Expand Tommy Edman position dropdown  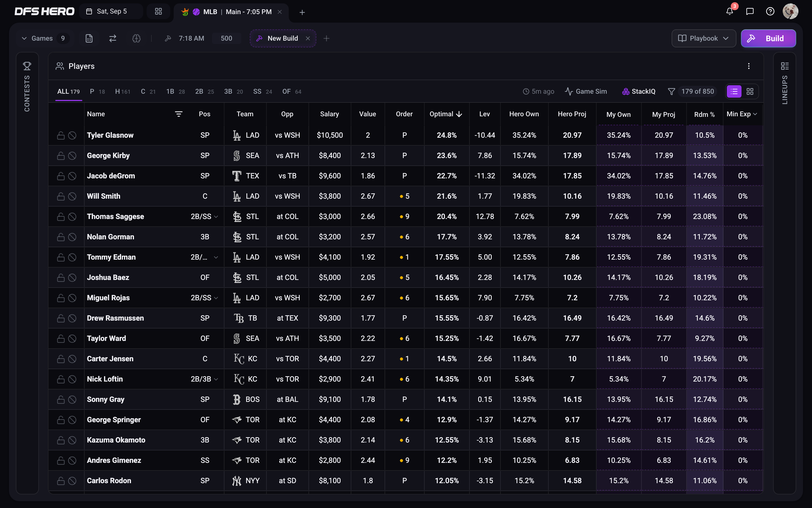point(216,257)
